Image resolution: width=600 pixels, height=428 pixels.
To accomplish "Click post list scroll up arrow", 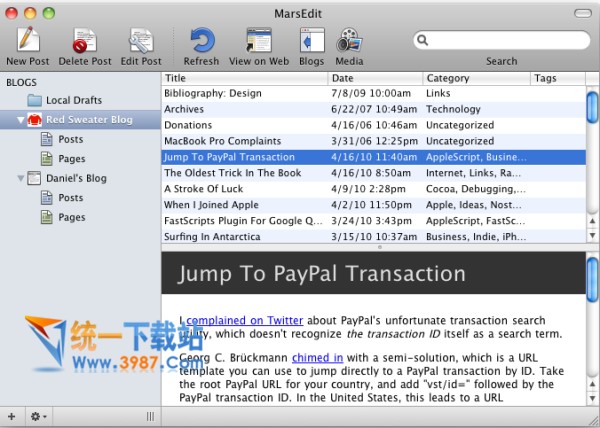I will (592, 221).
